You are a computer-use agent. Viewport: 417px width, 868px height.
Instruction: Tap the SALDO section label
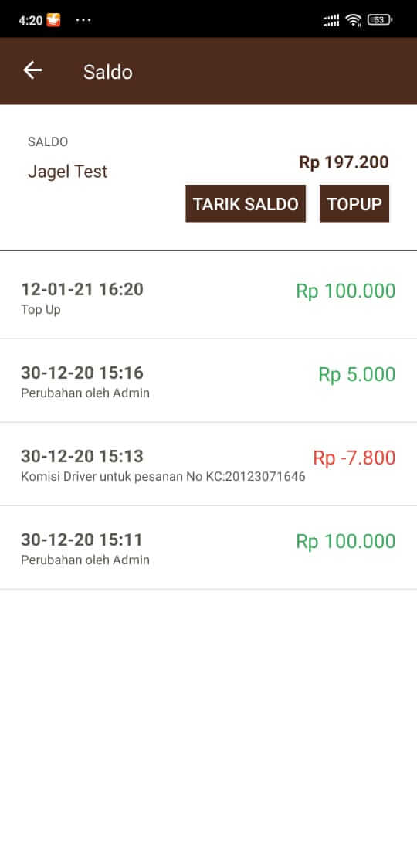tap(48, 141)
